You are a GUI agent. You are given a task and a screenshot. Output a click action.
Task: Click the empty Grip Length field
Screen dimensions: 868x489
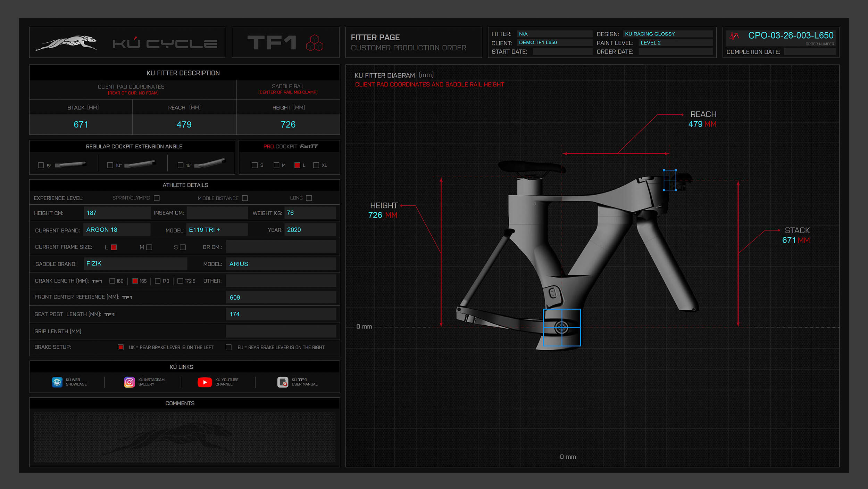[281, 331]
